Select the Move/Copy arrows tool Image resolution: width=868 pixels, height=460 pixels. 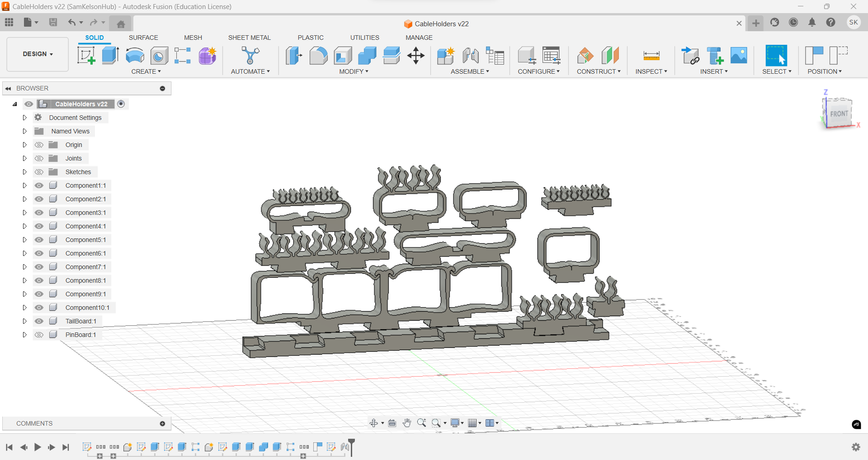(415, 56)
